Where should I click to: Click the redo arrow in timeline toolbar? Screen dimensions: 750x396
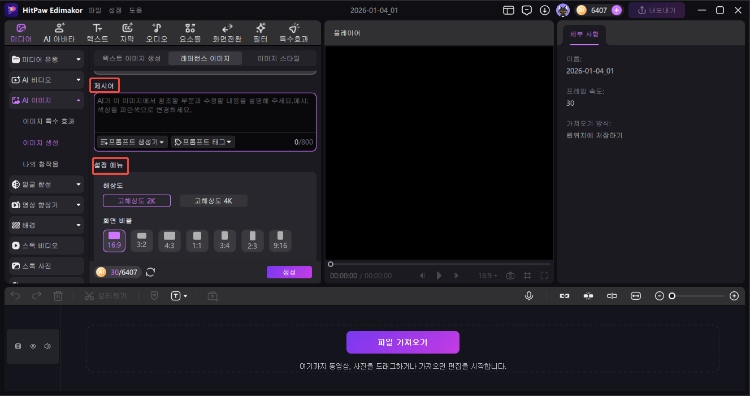[36, 296]
